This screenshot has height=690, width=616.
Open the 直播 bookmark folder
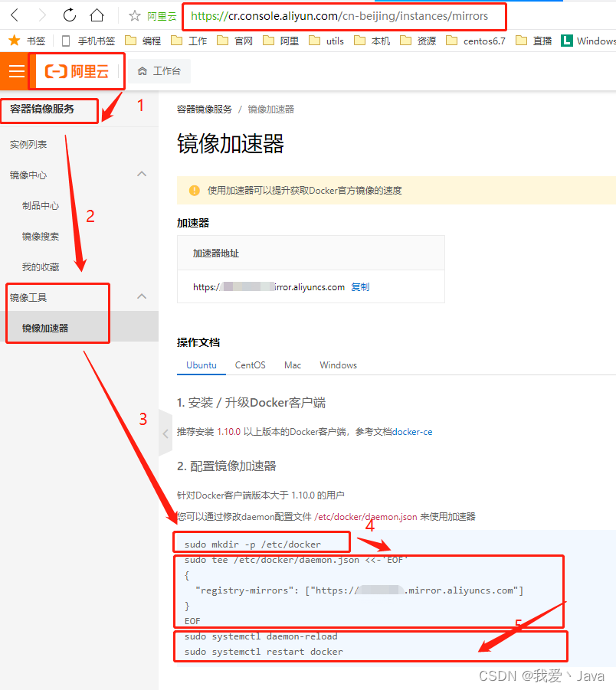pos(533,41)
